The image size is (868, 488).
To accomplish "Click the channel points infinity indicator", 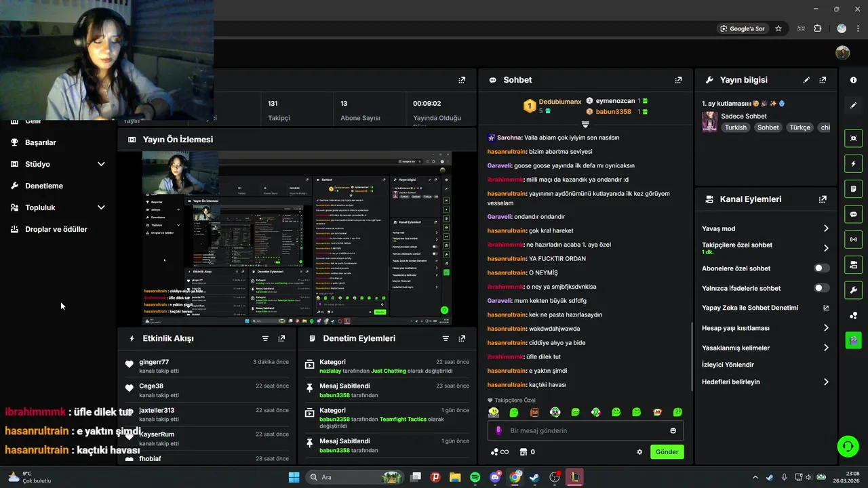I will 500,452.
